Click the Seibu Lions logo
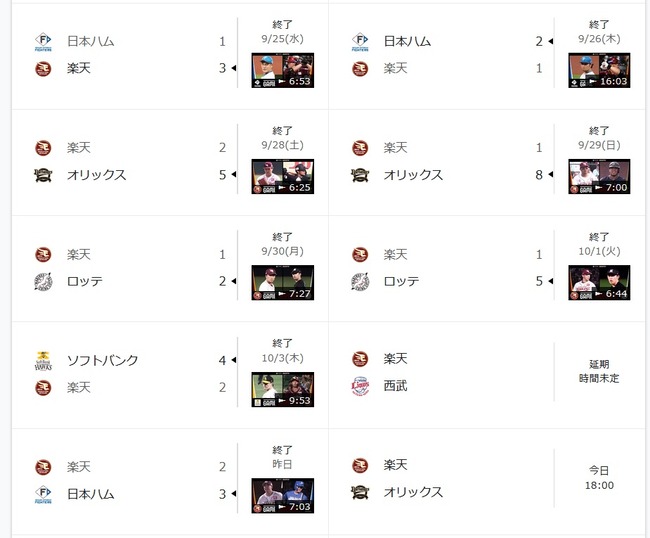 [x=361, y=385]
